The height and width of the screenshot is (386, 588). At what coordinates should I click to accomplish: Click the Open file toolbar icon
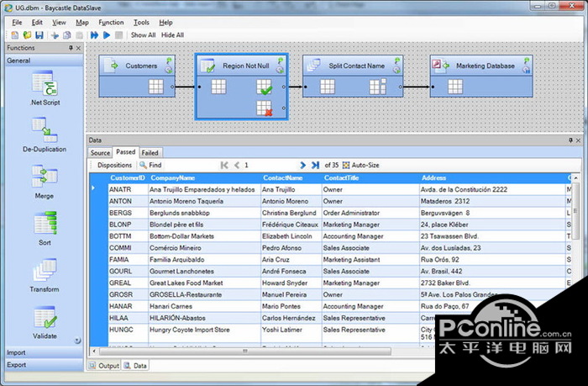tap(27, 35)
